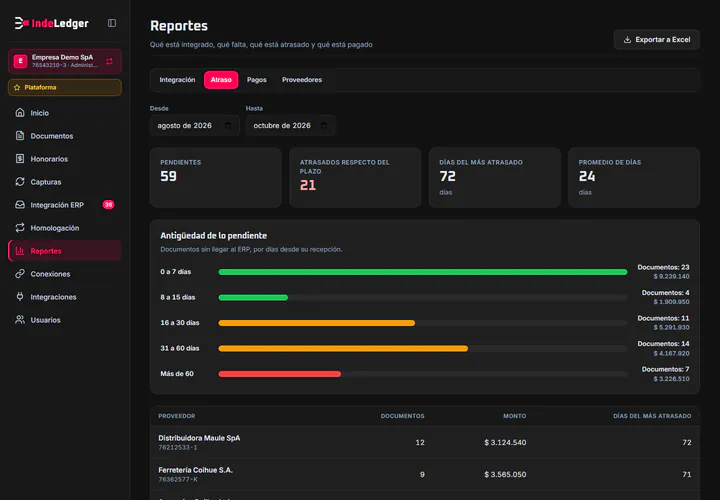Screen dimensions: 720x500
Task: Click the Ferretería Coihue S.A. row name
Action: pos(196,470)
